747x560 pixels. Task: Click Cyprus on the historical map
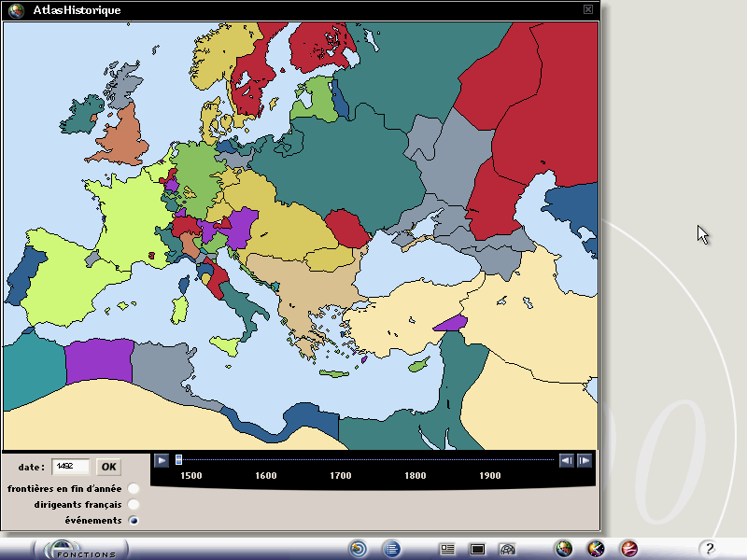tap(417, 365)
